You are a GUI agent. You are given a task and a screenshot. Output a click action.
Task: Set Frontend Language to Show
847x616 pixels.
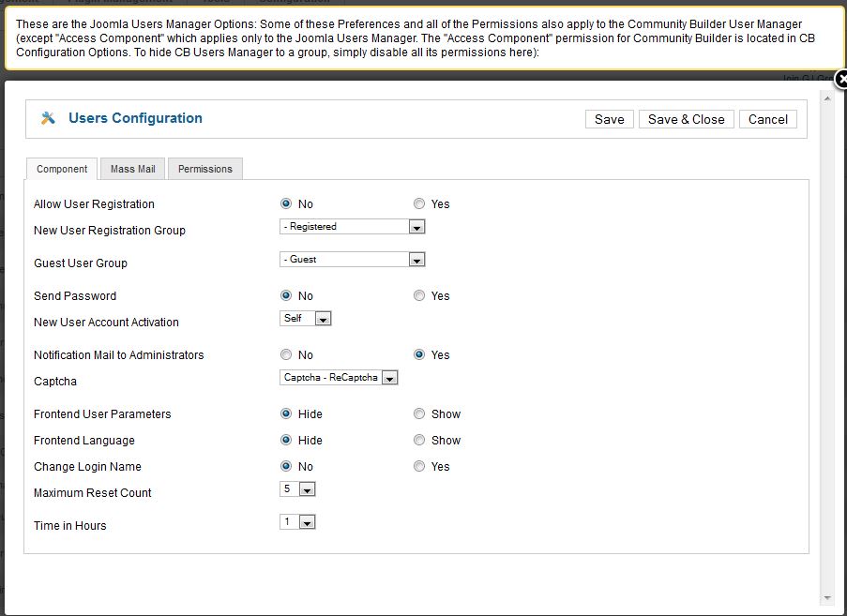pos(419,440)
